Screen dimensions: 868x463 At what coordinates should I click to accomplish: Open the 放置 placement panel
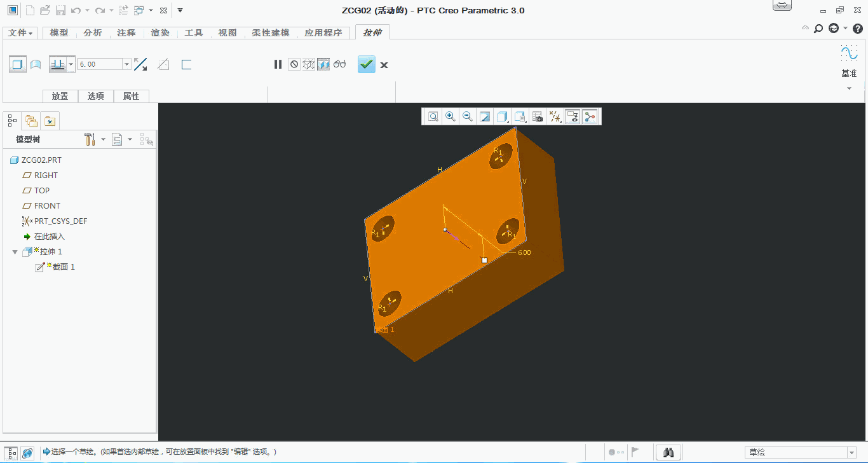[x=60, y=96]
